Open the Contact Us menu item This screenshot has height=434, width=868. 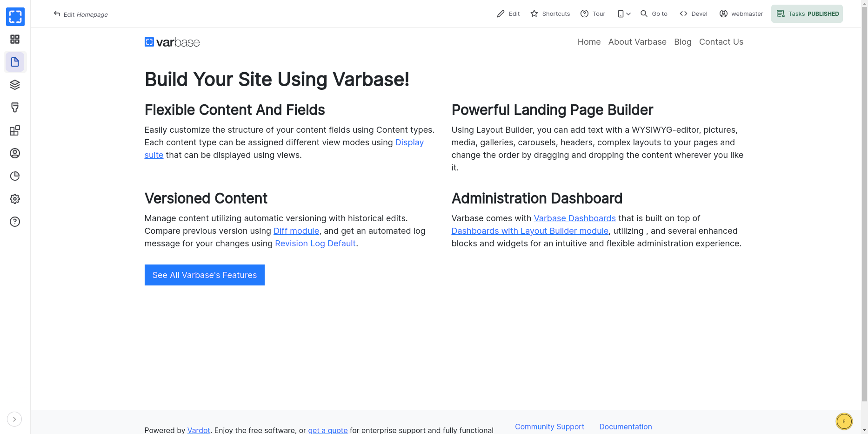(x=721, y=42)
